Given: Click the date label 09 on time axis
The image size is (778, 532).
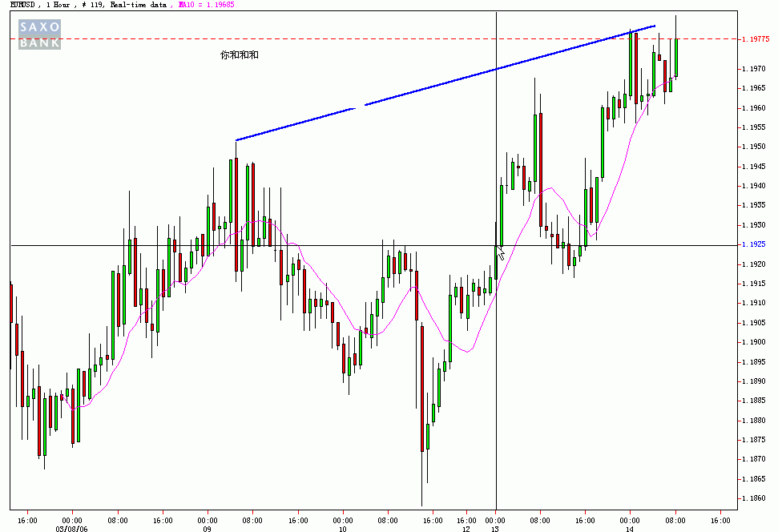Looking at the screenshot, I should (x=207, y=529).
